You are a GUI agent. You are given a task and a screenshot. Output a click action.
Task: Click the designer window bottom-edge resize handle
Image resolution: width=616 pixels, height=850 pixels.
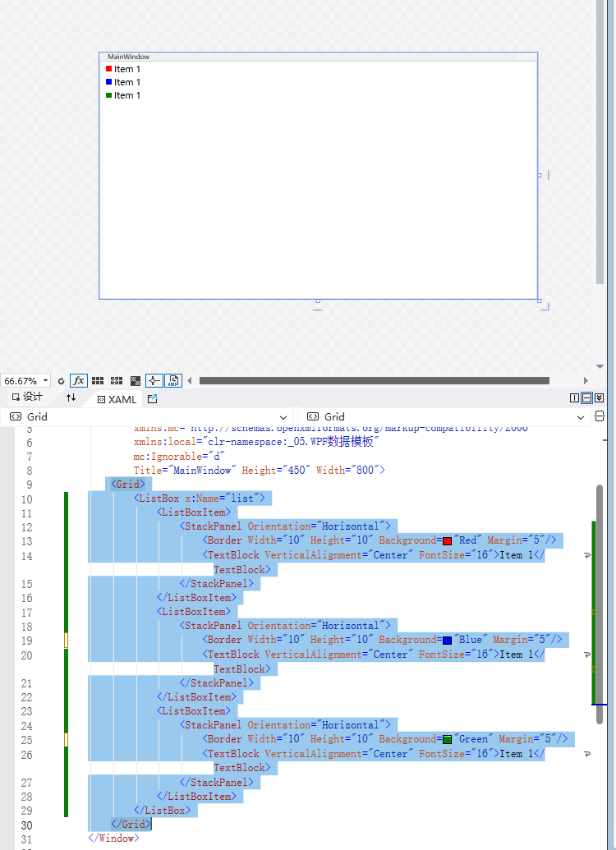(319, 301)
